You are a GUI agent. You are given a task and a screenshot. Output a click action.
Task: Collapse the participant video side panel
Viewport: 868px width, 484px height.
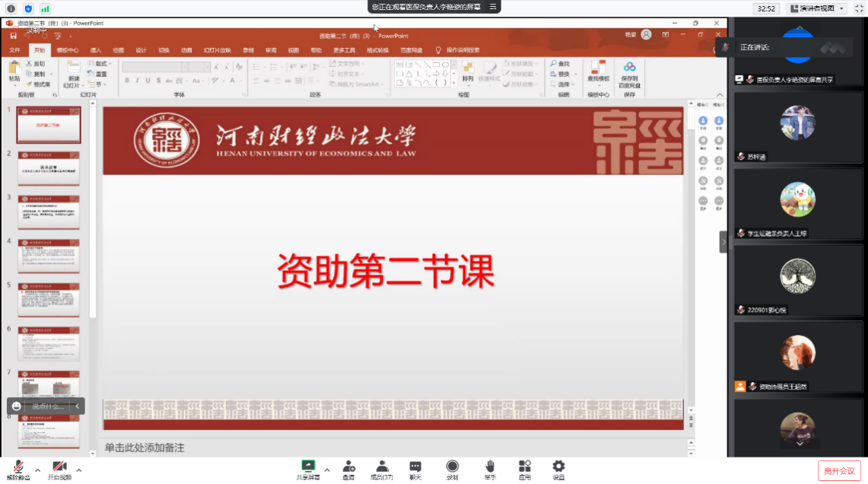click(723, 242)
